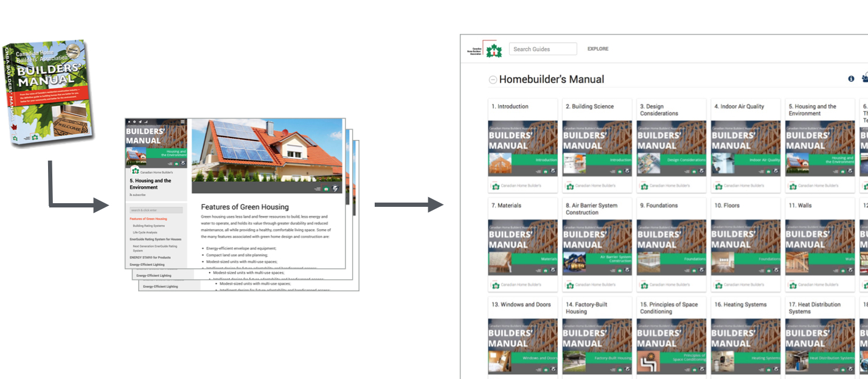Open the 11. Walls guide title
The height and width of the screenshot is (379, 868).
tap(800, 206)
